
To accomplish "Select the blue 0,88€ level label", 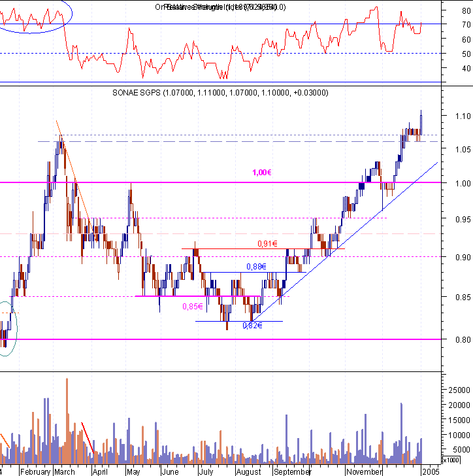I will tap(256, 267).
